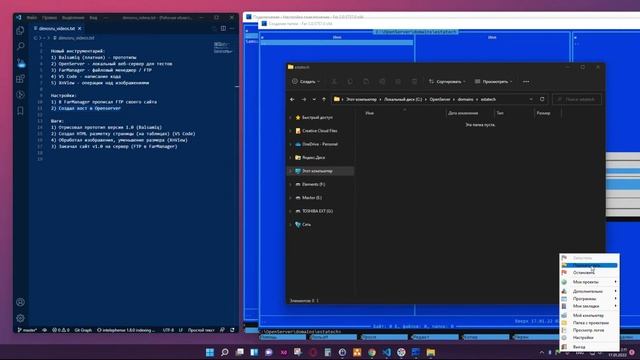640x360 pixels.
Task: Choose Папка с проектами in OpenServer menu
Action: point(589,323)
